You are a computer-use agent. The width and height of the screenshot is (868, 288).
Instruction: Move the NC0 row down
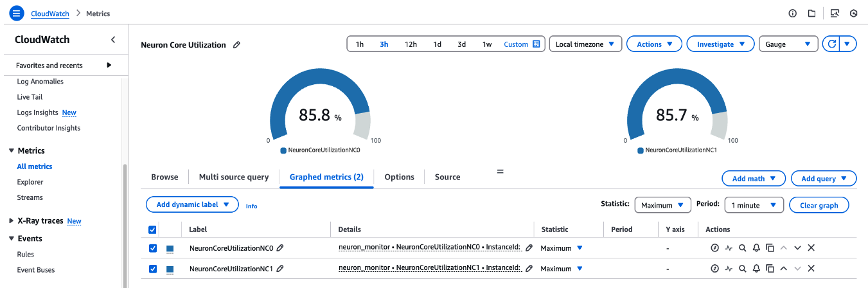point(797,248)
